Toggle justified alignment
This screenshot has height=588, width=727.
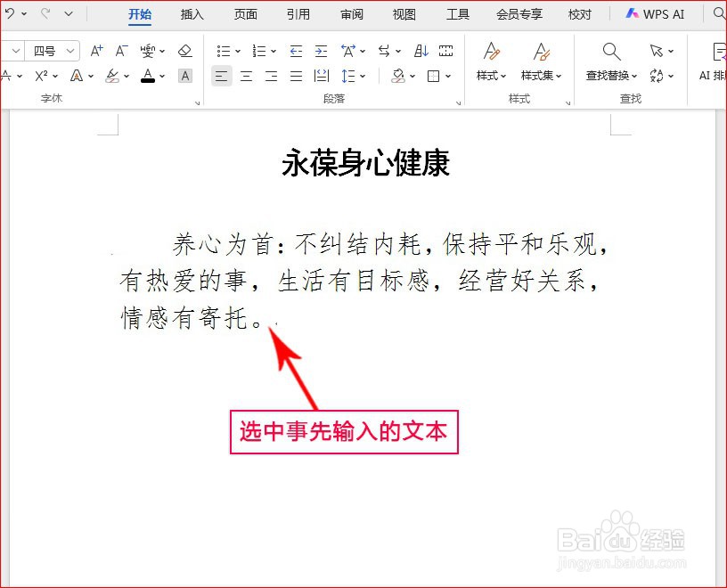point(295,76)
